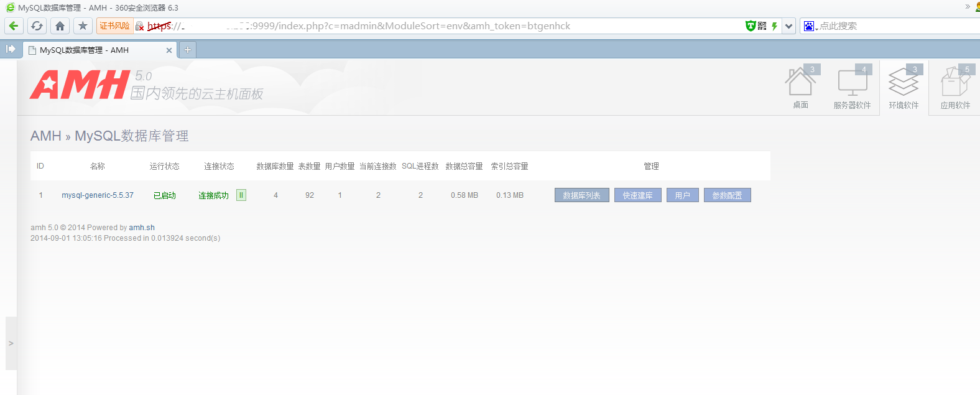Click the 0.58 MB data size cell
980x395 pixels.
coord(465,195)
